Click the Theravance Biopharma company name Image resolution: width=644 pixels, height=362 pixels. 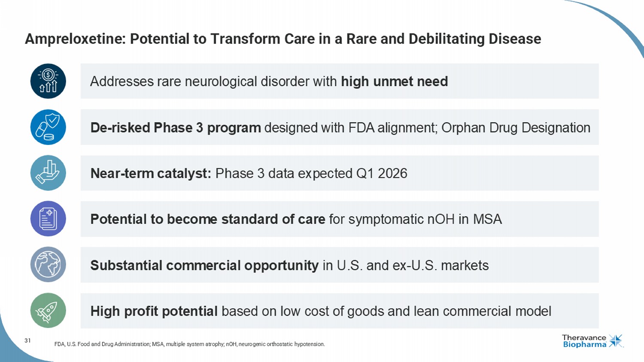[x=584, y=341]
